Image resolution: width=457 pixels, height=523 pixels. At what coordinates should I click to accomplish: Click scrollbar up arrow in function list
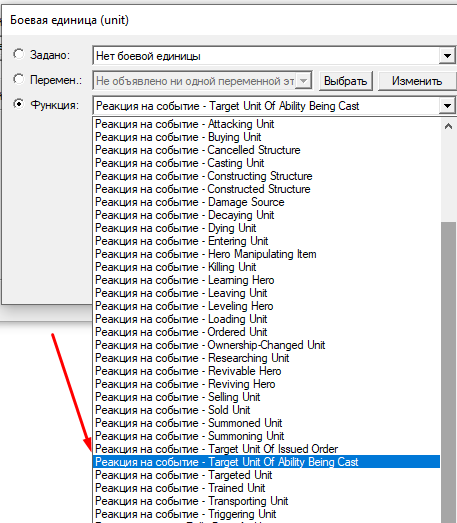point(448,126)
